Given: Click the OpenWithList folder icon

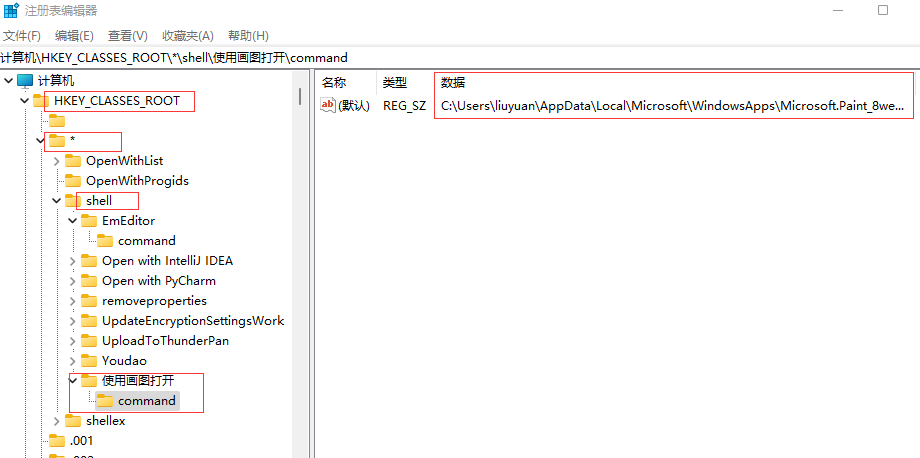Looking at the screenshot, I should [73, 161].
